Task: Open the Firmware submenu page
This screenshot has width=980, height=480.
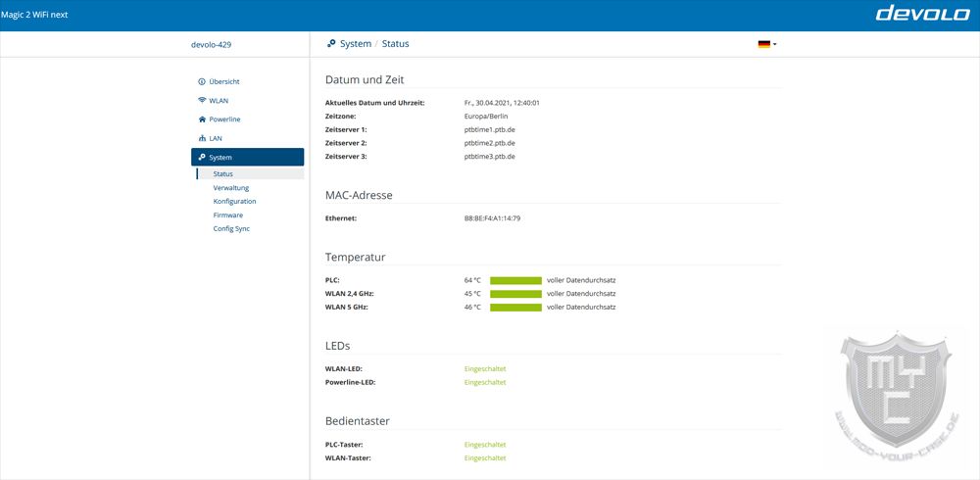Action: tap(228, 215)
